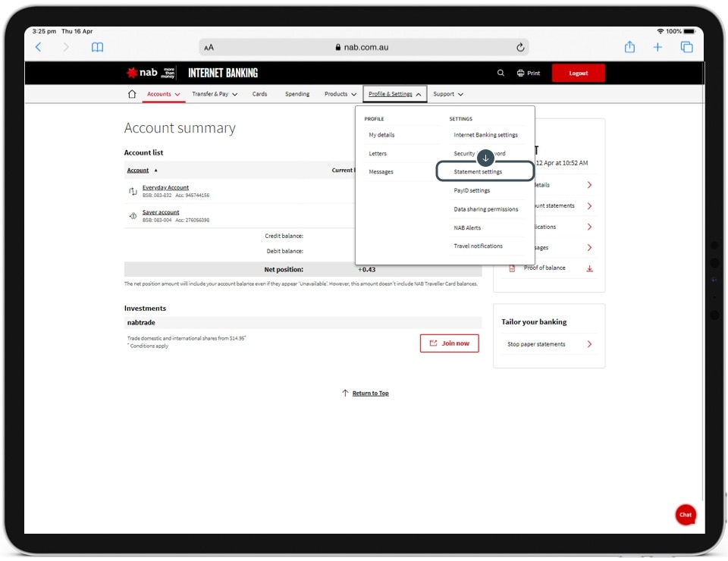The width and height of the screenshot is (728, 561).
Task: Go back with Safari back arrow
Action: 39,47
